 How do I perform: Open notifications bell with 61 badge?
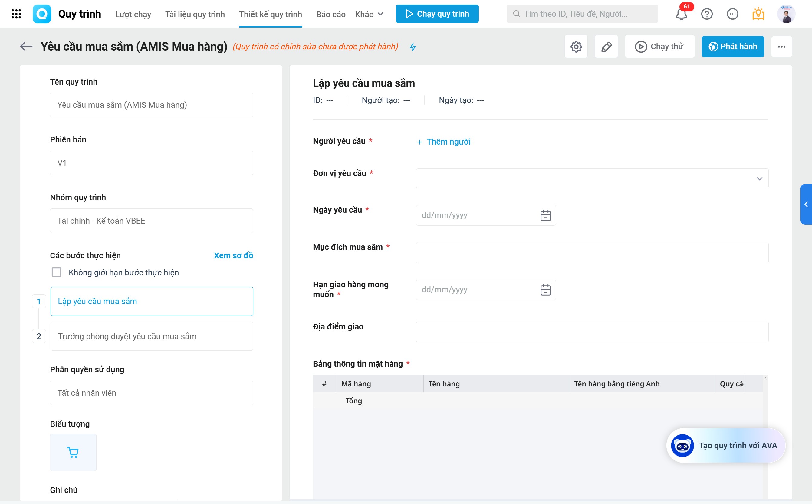point(681,14)
